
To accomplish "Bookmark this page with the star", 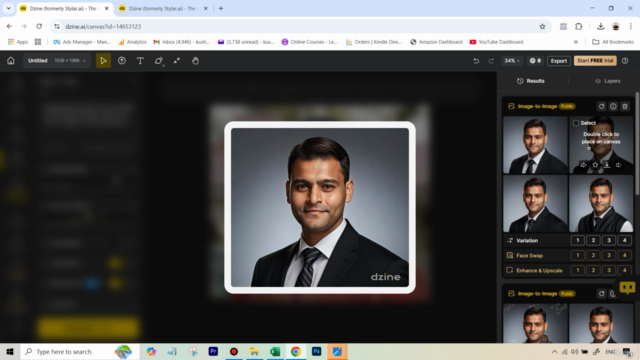I will pyautogui.click(x=542, y=27).
